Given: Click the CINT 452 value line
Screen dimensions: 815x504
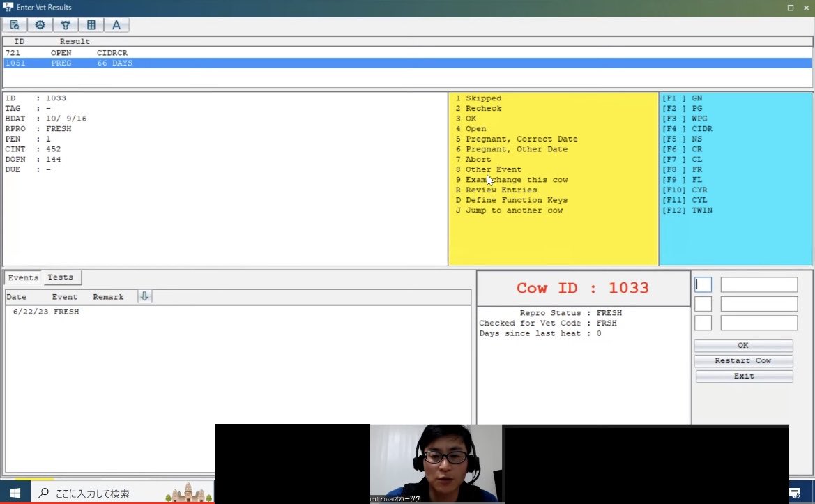Looking at the screenshot, I should (x=33, y=149).
